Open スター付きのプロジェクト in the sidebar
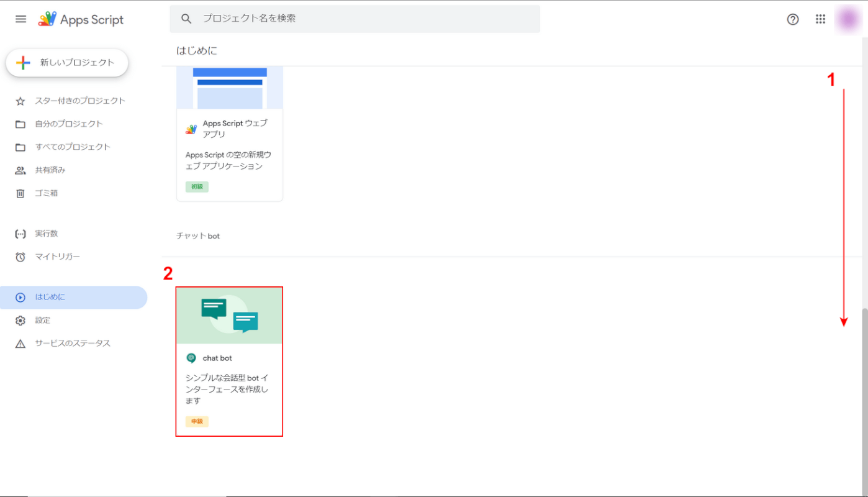Screen dimensions: 868x497 point(80,101)
